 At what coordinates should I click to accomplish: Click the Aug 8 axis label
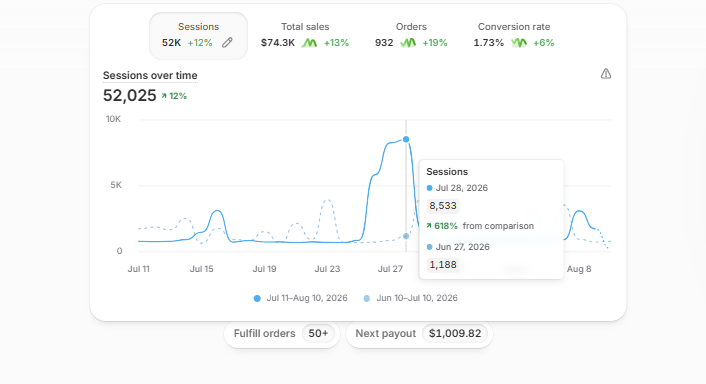click(579, 269)
